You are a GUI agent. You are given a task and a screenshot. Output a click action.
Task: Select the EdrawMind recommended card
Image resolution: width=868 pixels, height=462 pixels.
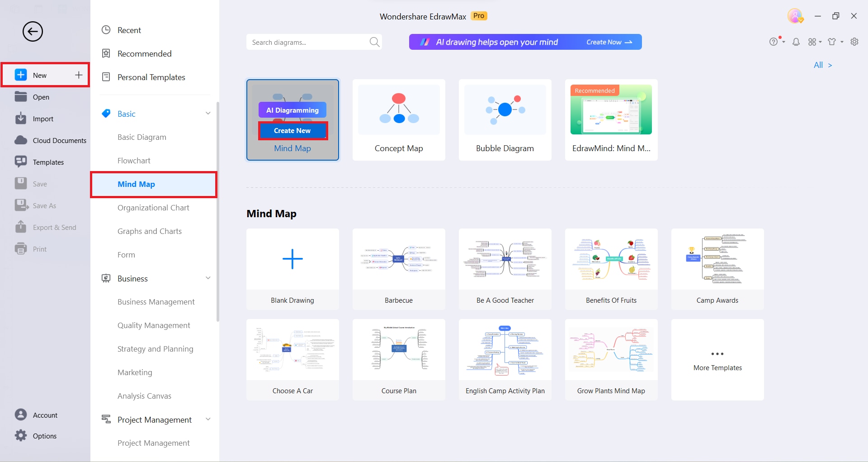(x=611, y=120)
